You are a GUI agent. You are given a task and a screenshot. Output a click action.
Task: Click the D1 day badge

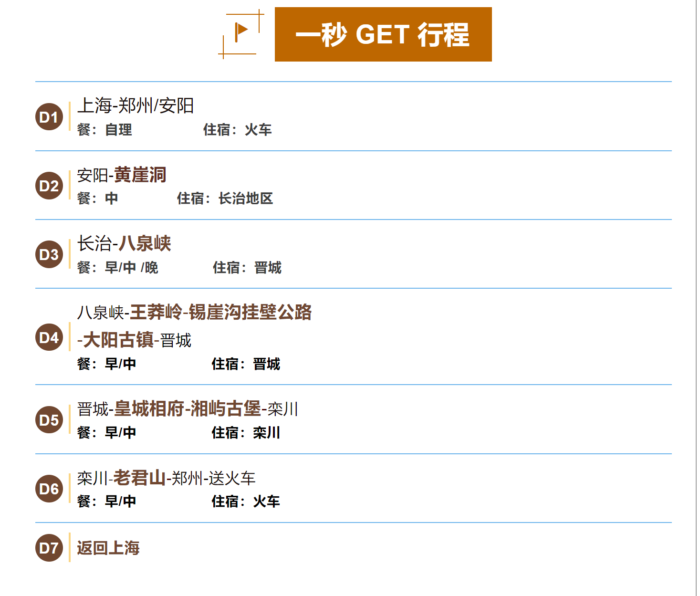coord(49,116)
